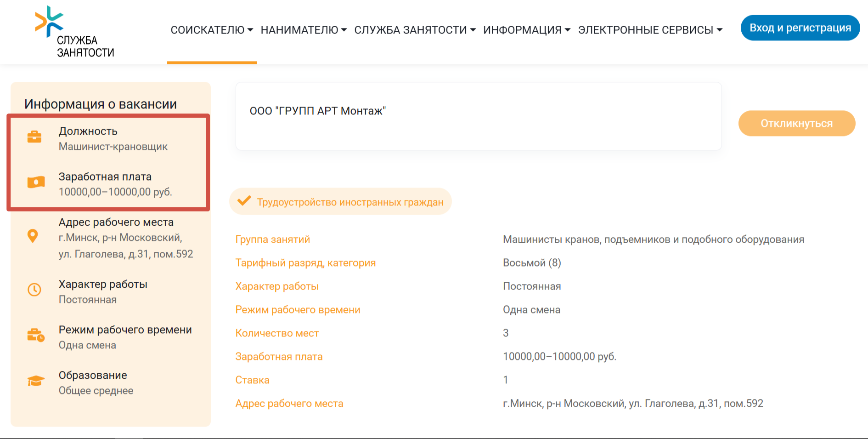Click the clock icon beside Характер работы
Image resolution: width=868 pixels, height=439 pixels.
(34, 290)
